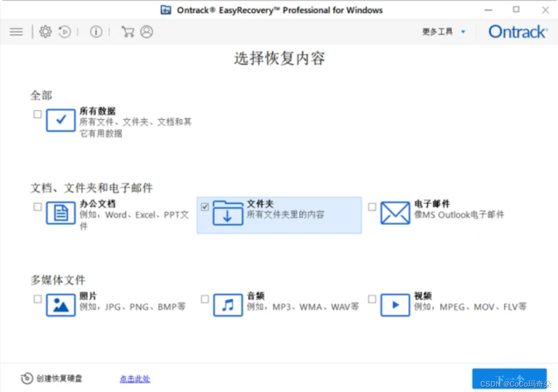Click the 点击此处 link
Viewport: 558px width, 392px height.
pyautogui.click(x=135, y=378)
